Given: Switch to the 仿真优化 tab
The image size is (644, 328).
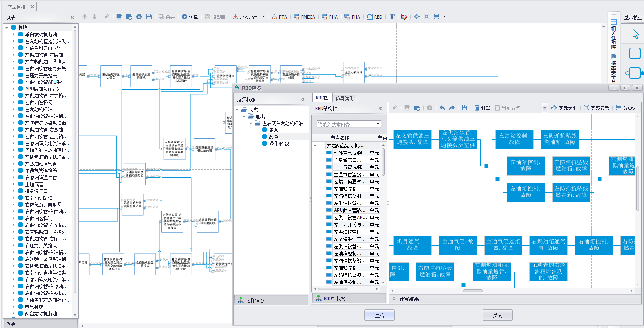Looking at the screenshot, I should coord(344,98).
